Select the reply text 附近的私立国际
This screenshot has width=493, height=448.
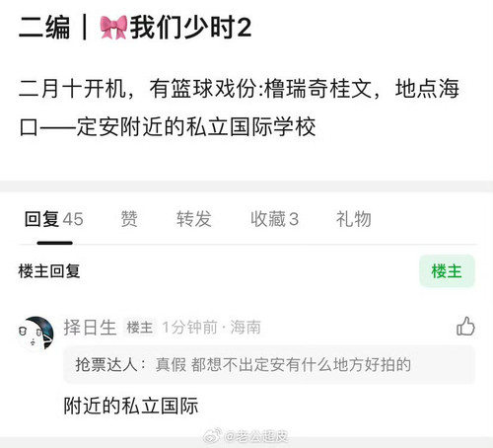pos(131,406)
